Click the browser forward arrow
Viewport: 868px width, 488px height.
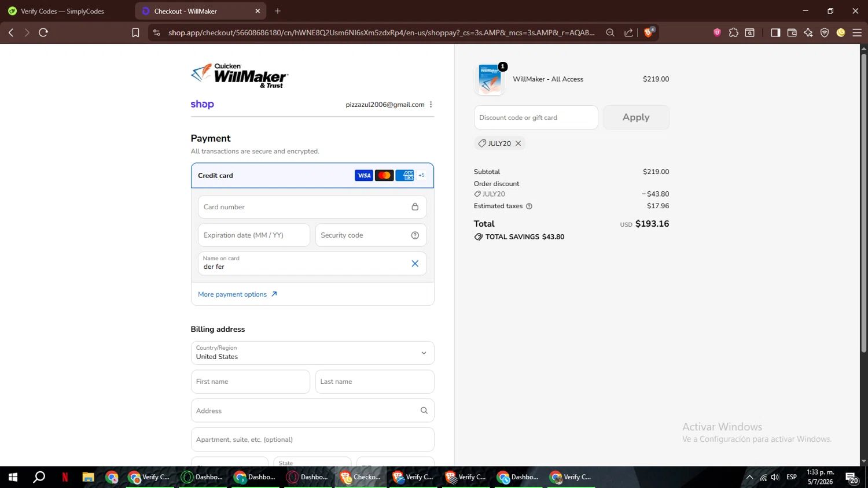click(27, 32)
